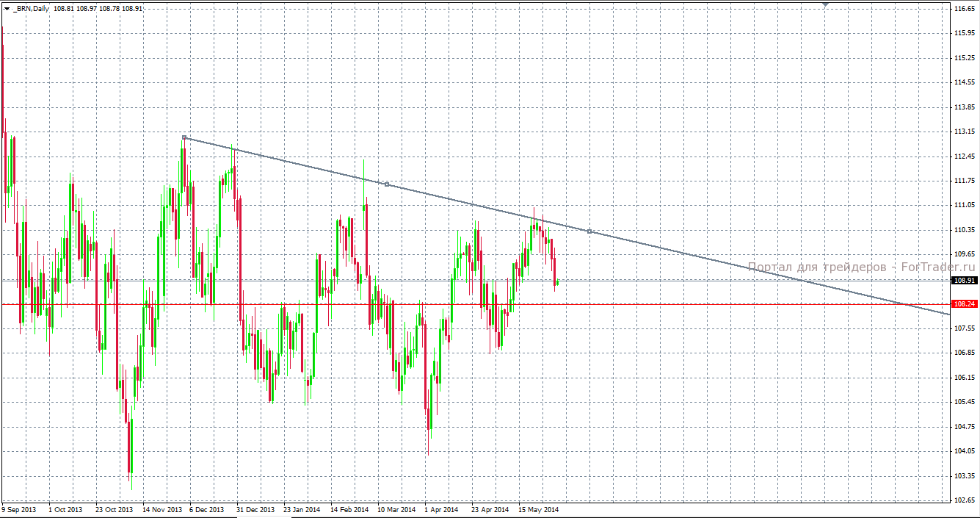
Task: Click the small triangle icon before _BRN,Daily
Action: (x=6, y=9)
